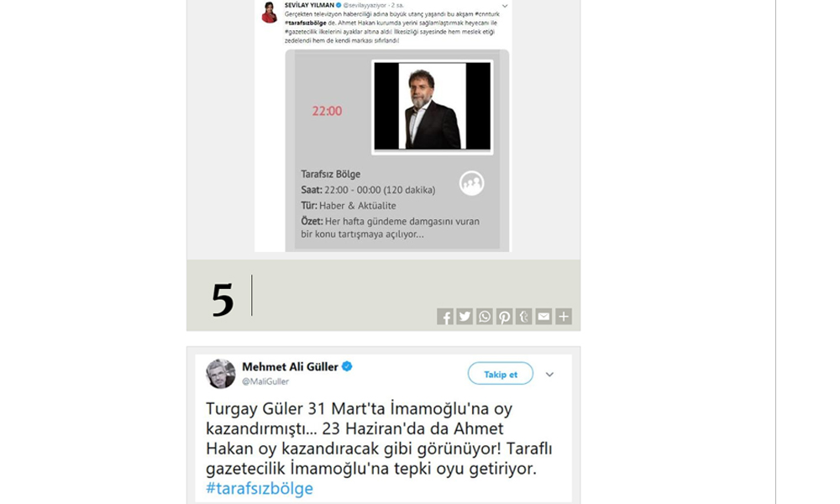Pin item 5 to Pinterest
The height and width of the screenshot is (504, 840).
504,317
